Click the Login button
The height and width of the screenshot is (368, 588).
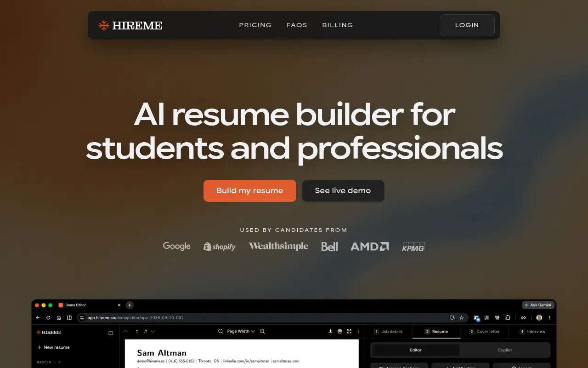coord(467,25)
